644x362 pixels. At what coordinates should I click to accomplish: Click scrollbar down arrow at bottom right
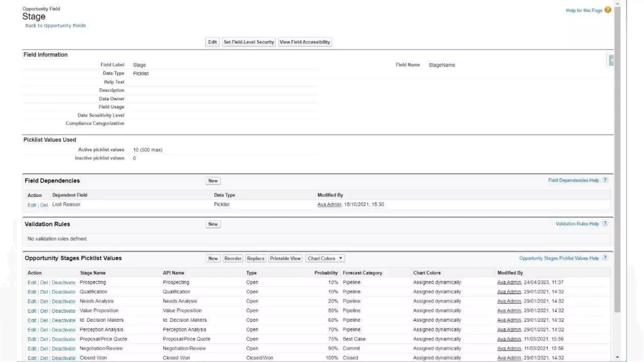click(617, 357)
